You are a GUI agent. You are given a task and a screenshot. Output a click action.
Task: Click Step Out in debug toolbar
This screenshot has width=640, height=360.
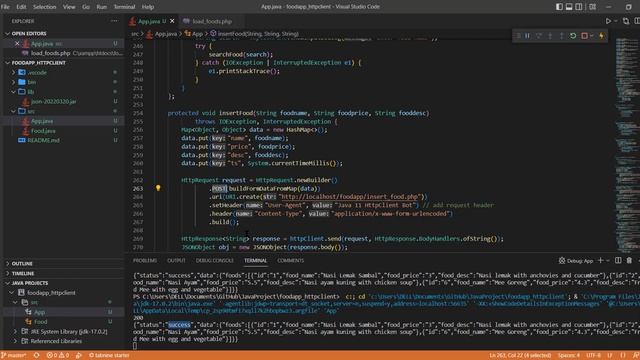(x=562, y=36)
